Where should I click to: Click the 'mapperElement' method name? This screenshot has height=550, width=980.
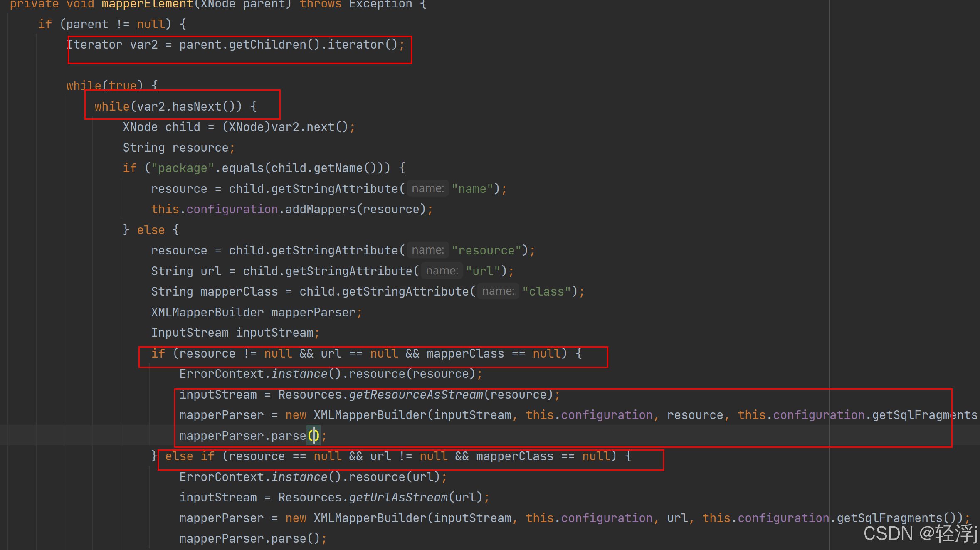(x=147, y=4)
